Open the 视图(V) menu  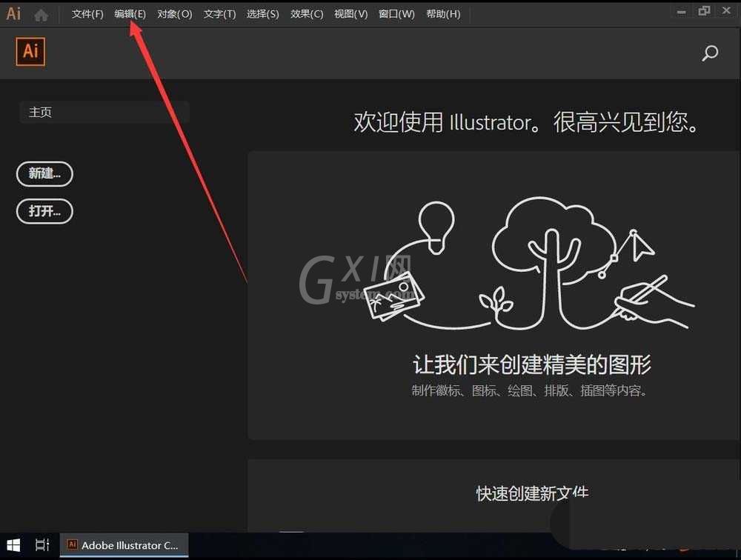coord(350,14)
